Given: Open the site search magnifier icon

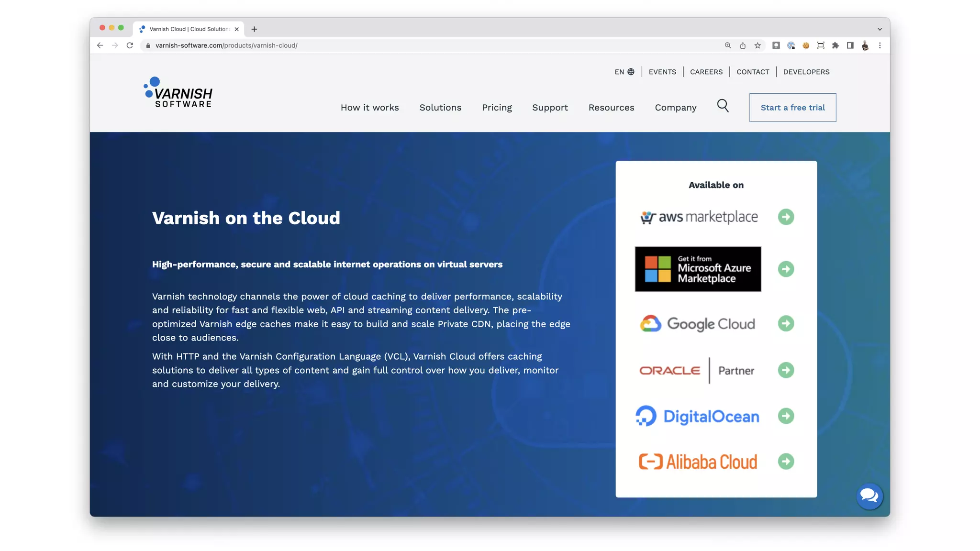Looking at the screenshot, I should (x=723, y=106).
